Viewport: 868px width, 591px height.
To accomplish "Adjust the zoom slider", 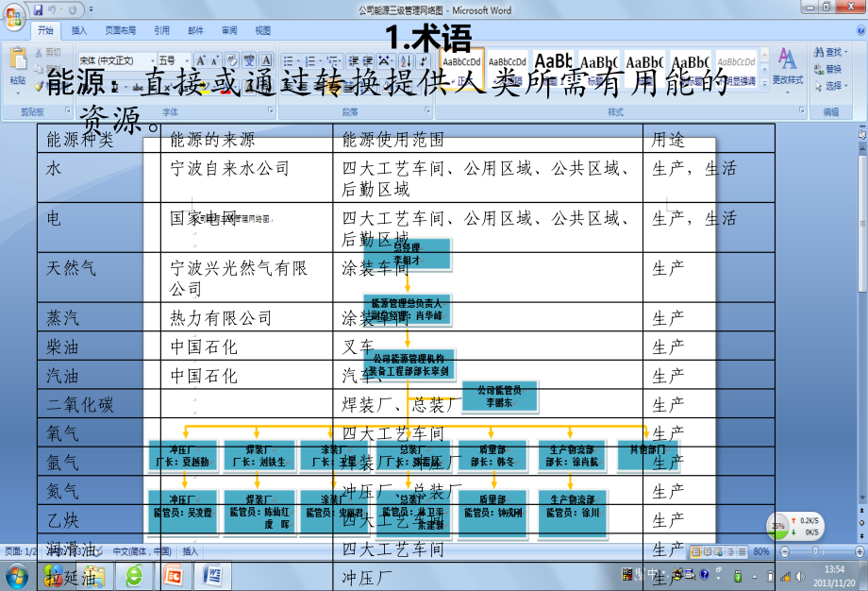I will click(x=815, y=551).
